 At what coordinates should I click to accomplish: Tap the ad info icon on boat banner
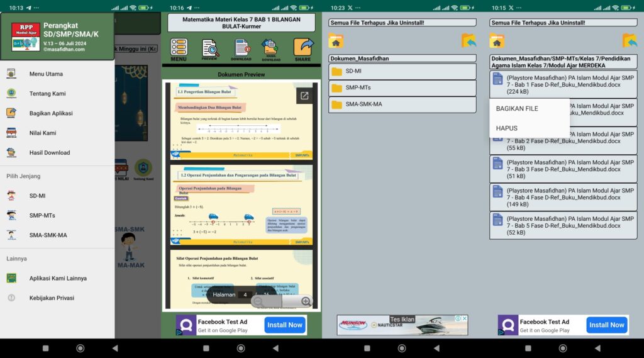pyautogui.click(x=458, y=318)
